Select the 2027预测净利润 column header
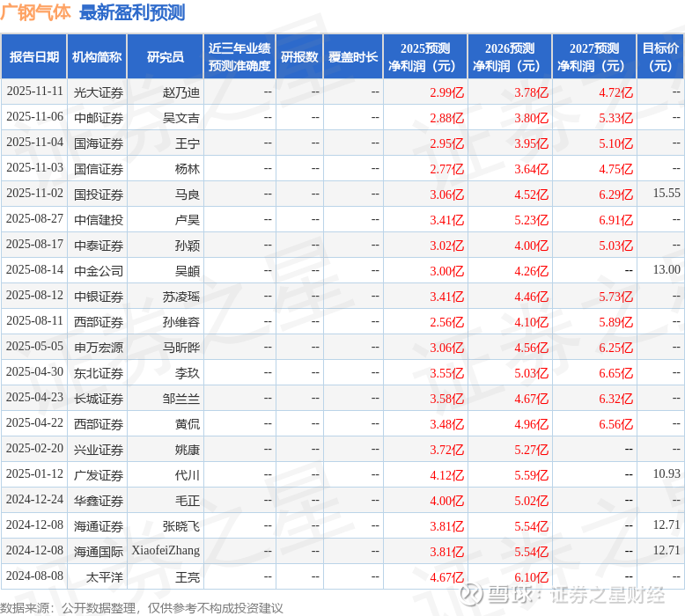The height and width of the screenshot is (616, 685). tap(594, 56)
